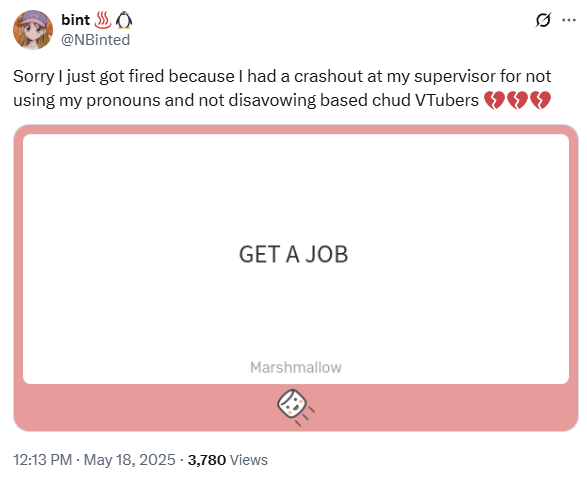Screen dimensions: 587x482
Task: Click the middle broken heart emoji
Action: pyautogui.click(x=517, y=100)
